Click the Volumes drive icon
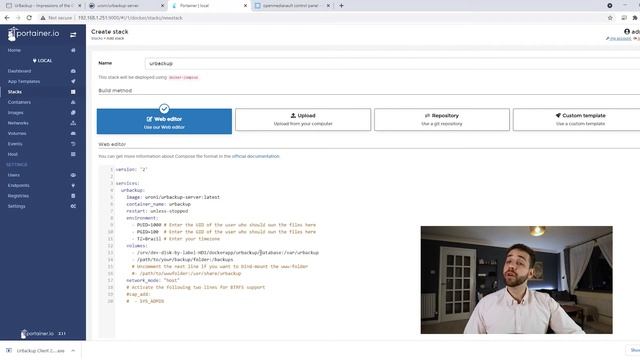Viewport: 640px width, 360px height. tap(73, 133)
